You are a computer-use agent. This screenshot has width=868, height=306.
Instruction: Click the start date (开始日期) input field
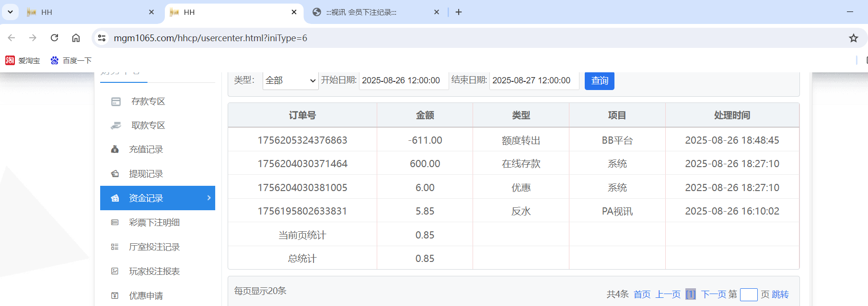tap(403, 80)
